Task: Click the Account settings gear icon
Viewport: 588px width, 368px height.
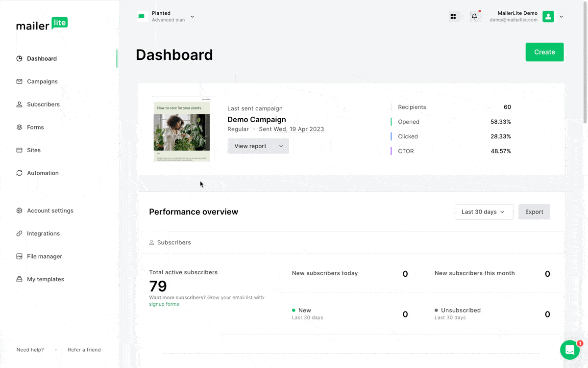Action: 20,211
